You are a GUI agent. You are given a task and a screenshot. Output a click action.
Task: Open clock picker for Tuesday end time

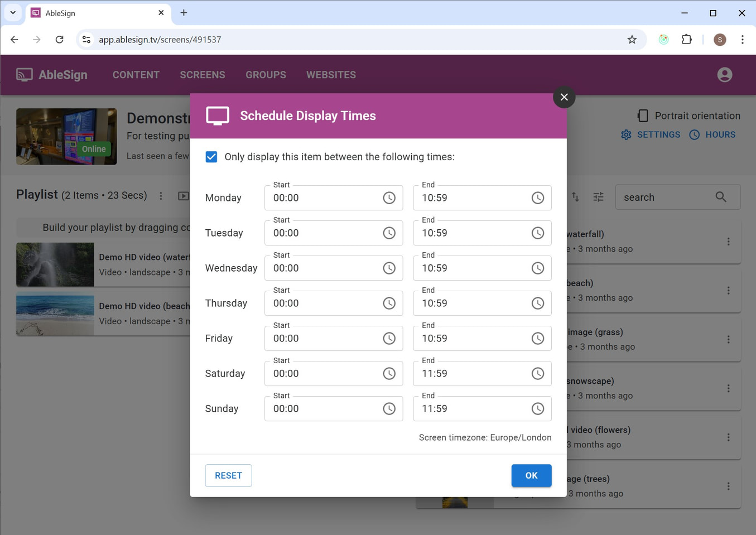[x=537, y=233]
